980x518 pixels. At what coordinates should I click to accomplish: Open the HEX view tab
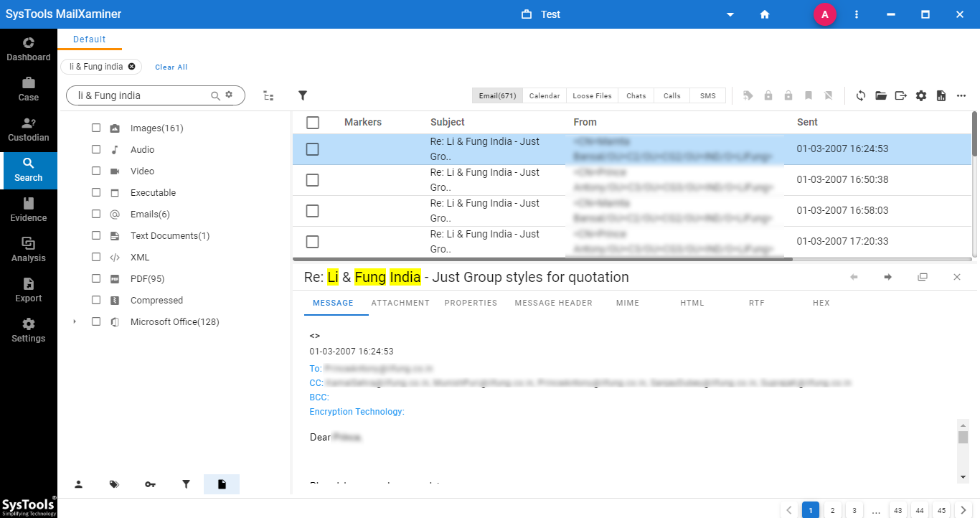pos(821,303)
